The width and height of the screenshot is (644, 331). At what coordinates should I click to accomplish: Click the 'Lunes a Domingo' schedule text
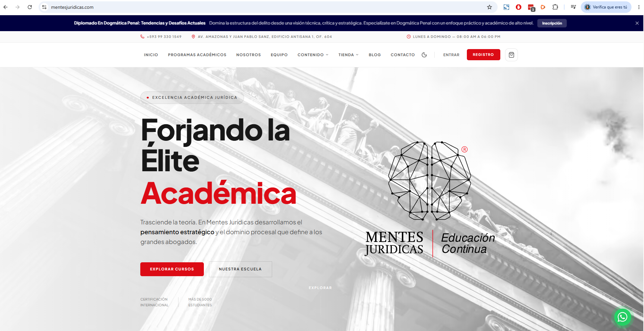456,37
